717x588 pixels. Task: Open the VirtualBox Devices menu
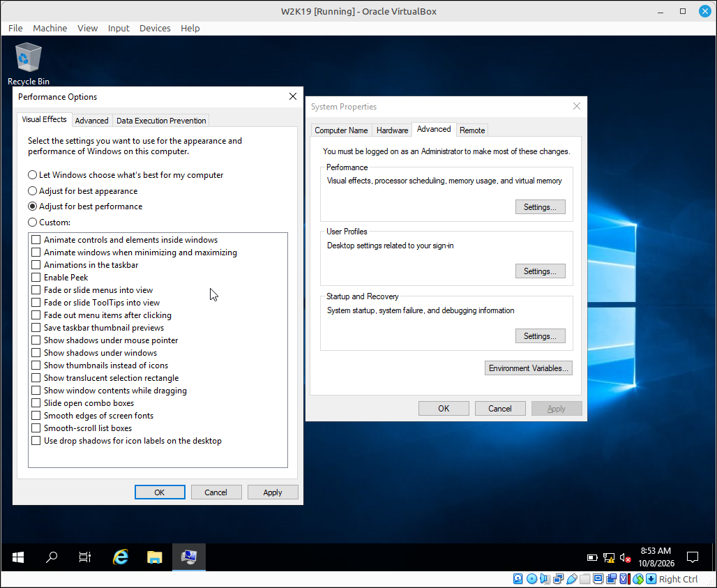coord(155,29)
